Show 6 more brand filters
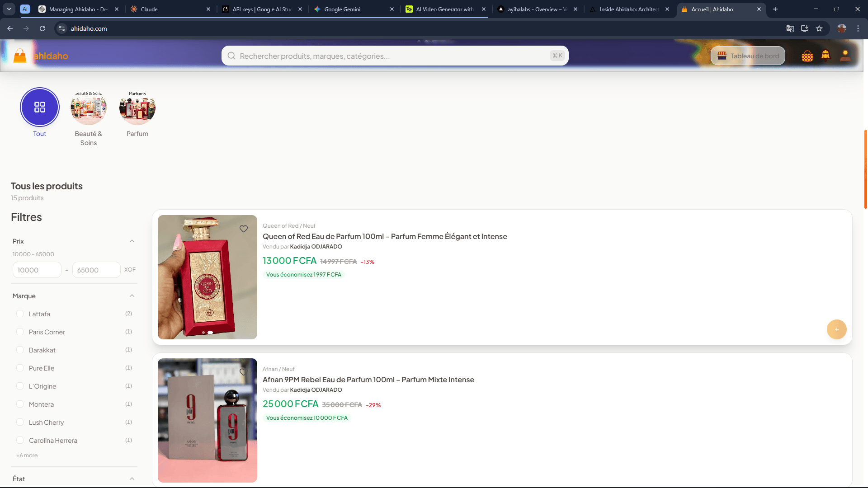Viewport: 868px width, 488px height. [27, 455]
